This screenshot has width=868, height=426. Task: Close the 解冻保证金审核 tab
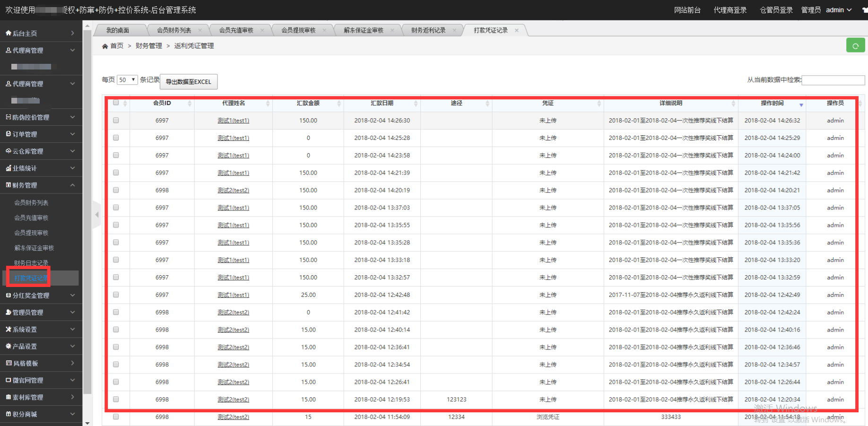point(392,30)
